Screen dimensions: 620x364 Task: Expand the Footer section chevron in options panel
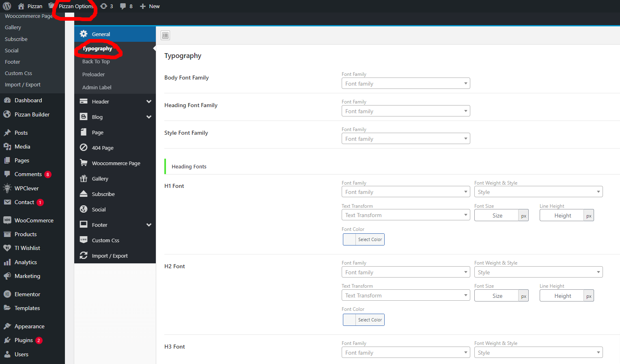149,225
